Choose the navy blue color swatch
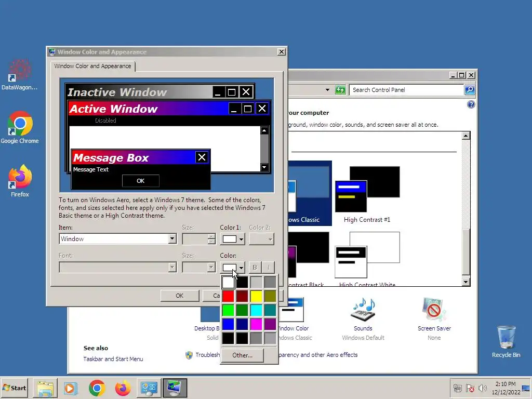Screen dimensions: 532x399 [x=242, y=324]
